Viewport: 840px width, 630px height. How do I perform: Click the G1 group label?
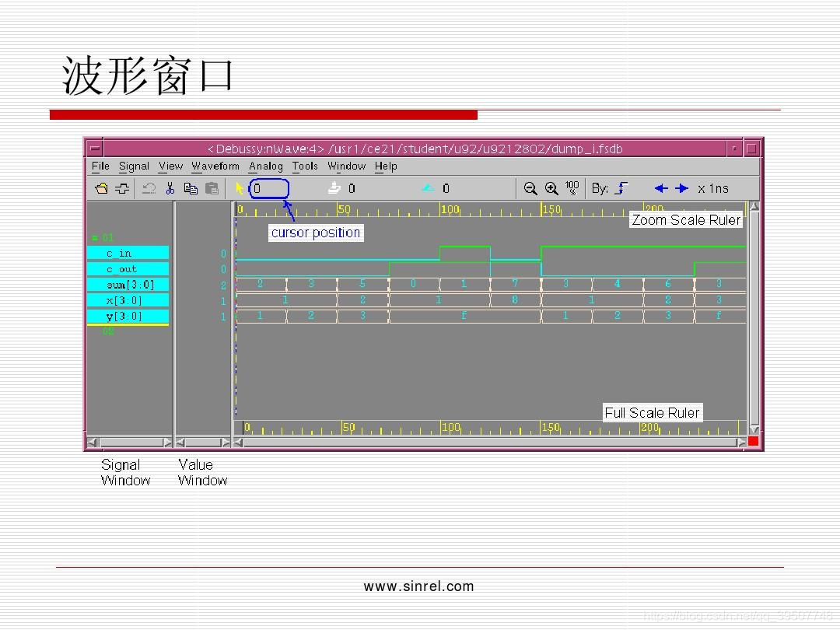(x=103, y=237)
